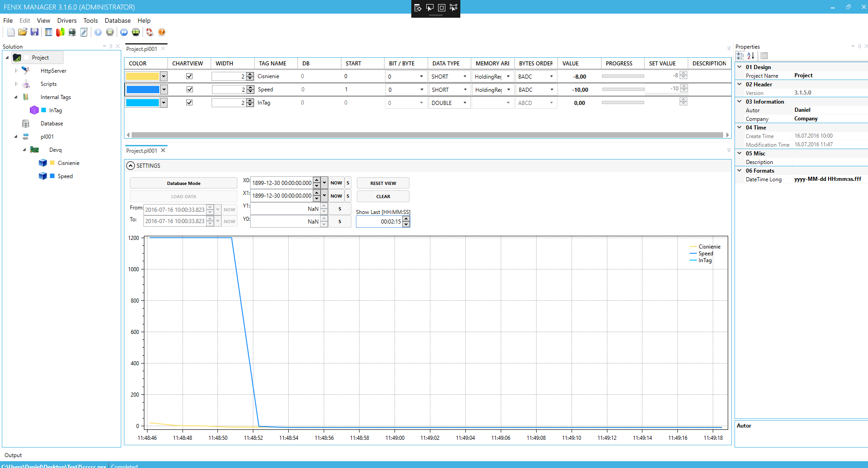Switch to the second Project.pl001 tab
The image size is (868, 468).
[142, 150]
